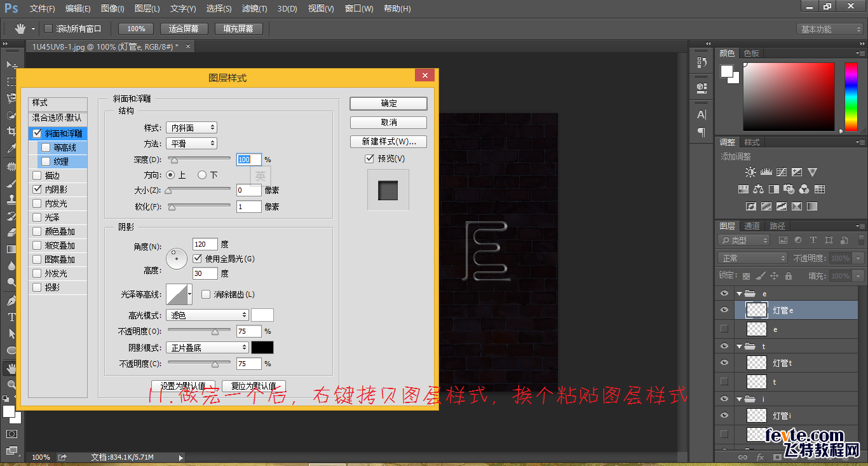Open the 滤镜(T) menu

click(255, 9)
